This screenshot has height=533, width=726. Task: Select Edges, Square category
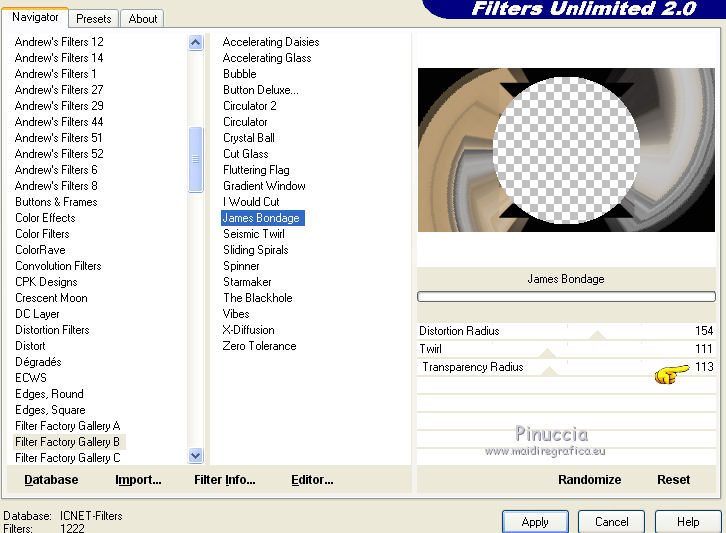50,410
